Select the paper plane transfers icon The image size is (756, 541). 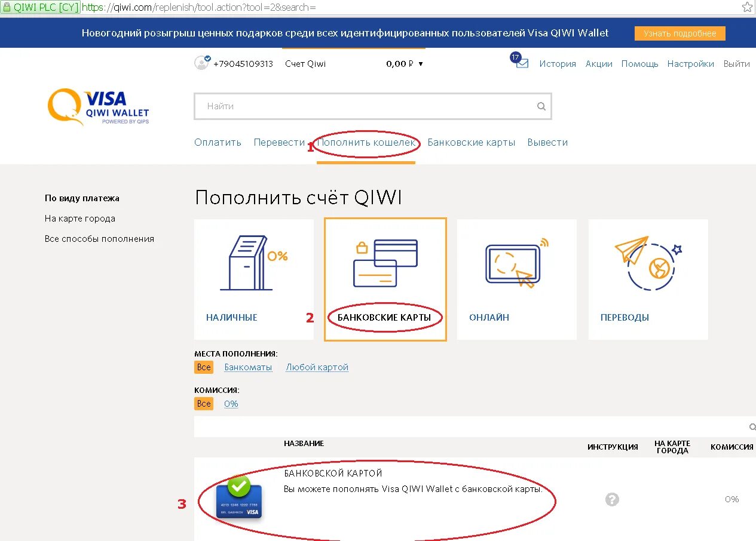pos(648,263)
